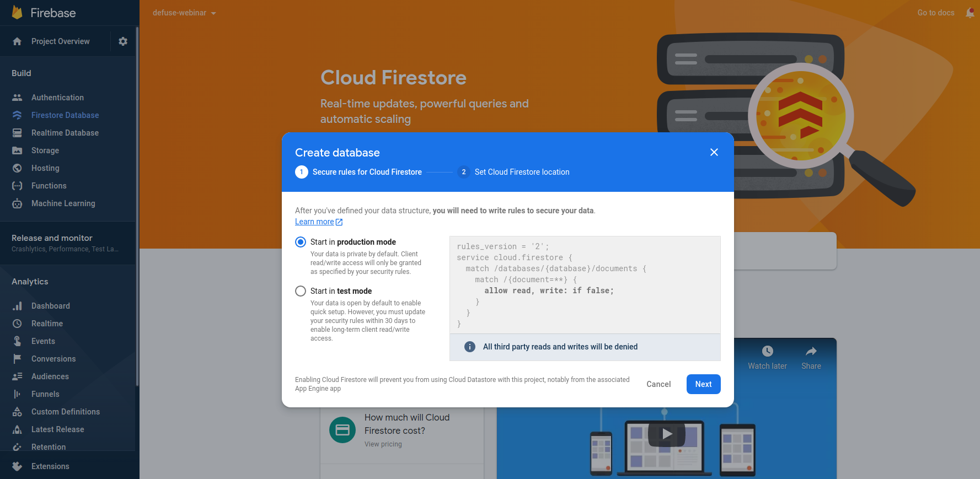Click Next button in dialog

coord(703,384)
